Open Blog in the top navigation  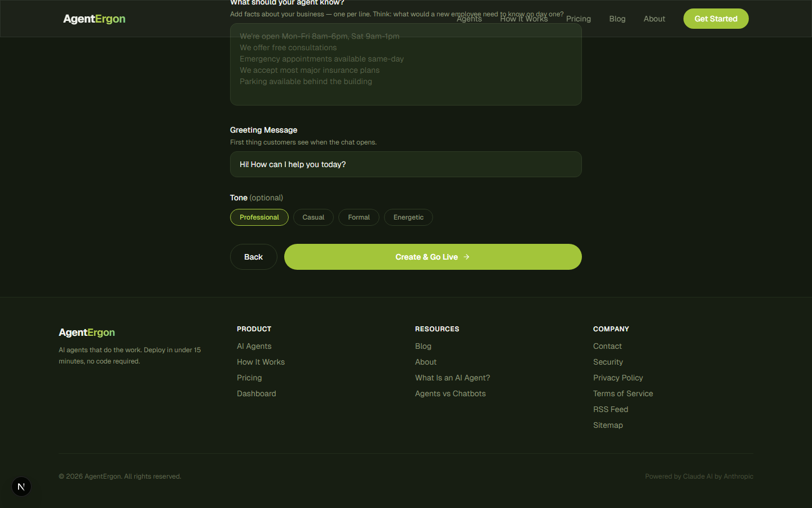tap(617, 19)
